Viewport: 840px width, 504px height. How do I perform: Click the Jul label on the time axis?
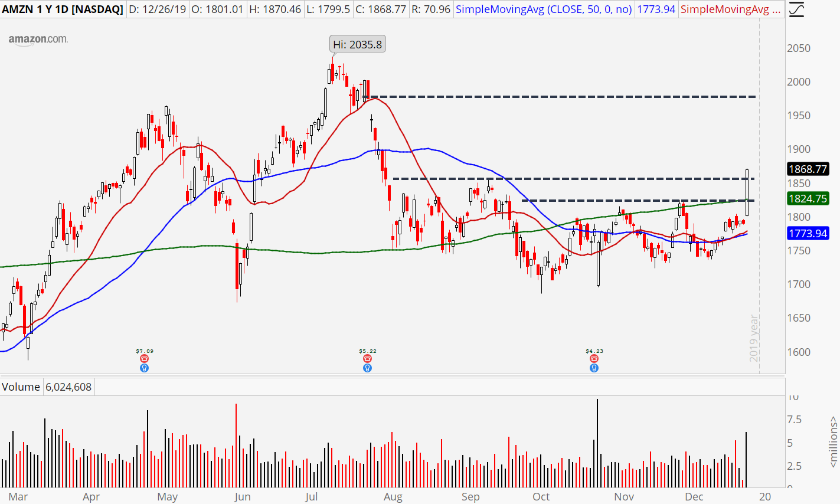coord(311,497)
